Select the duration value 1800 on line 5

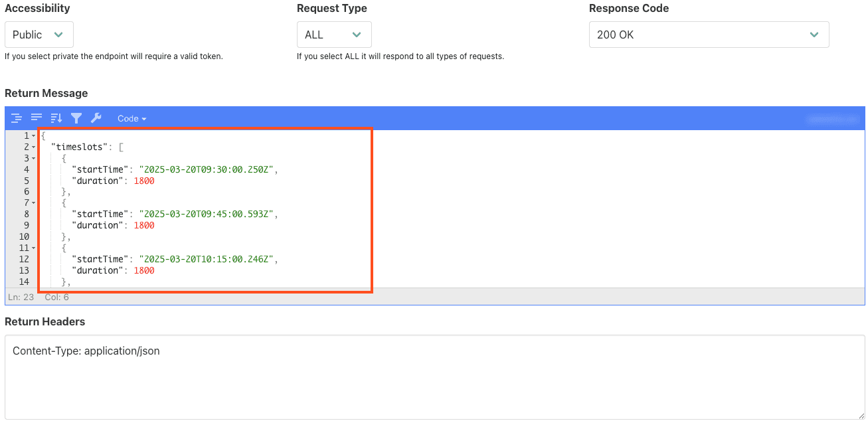(x=144, y=180)
